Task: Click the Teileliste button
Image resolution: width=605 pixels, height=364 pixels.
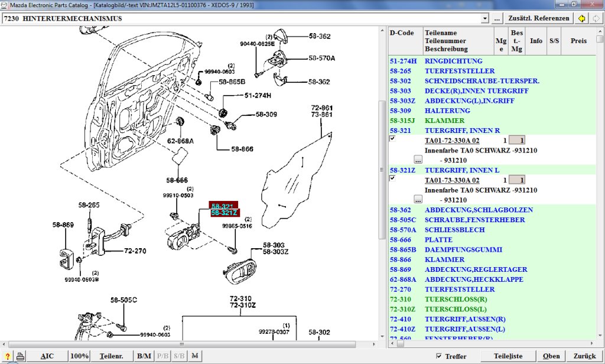Action: click(508, 356)
